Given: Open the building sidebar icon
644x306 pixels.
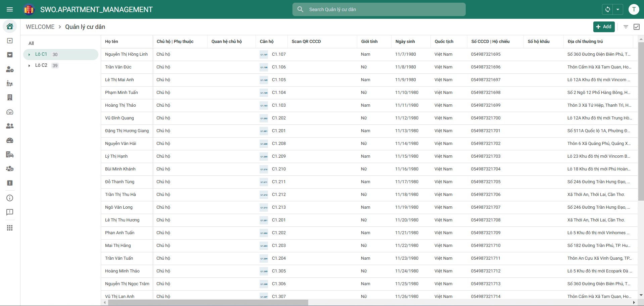Looking at the screenshot, I should pyautogui.click(x=10, y=97).
